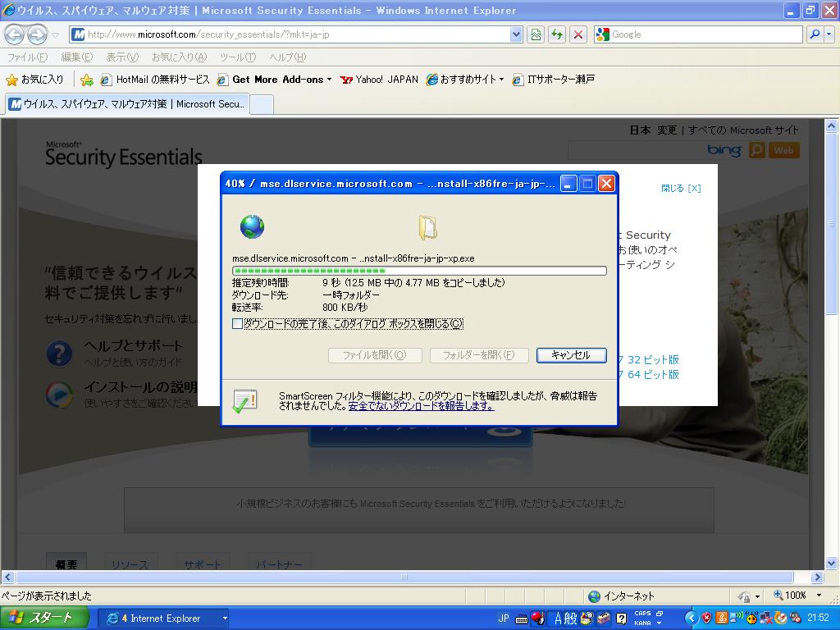Click the KANA lock indicator in language bar
840x630 pixels.
[x=642, y=623]
